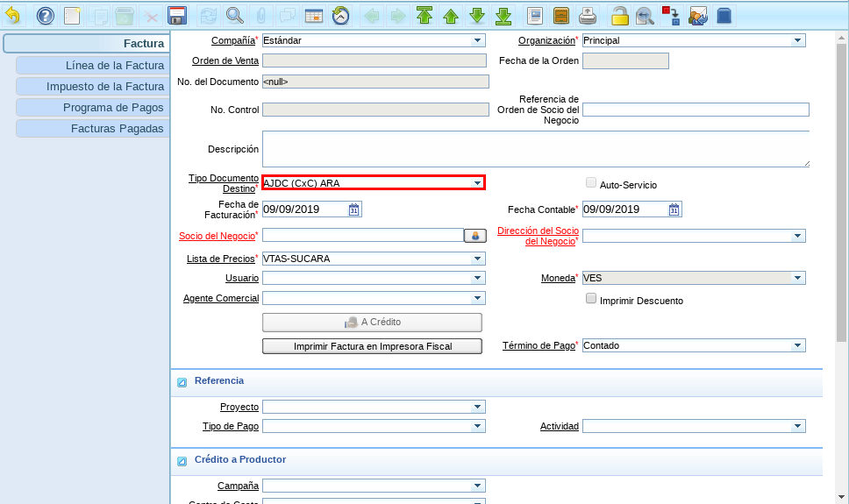Open history records with the clock icon

click(x=340, y=16)
